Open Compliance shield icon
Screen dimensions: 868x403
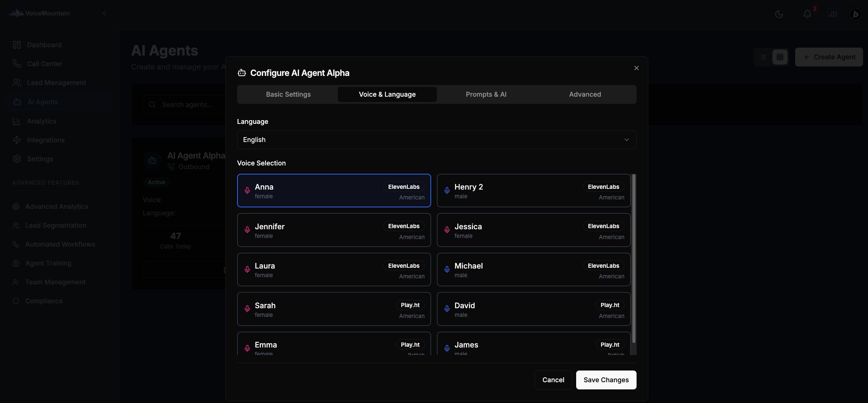coord(16,301)
